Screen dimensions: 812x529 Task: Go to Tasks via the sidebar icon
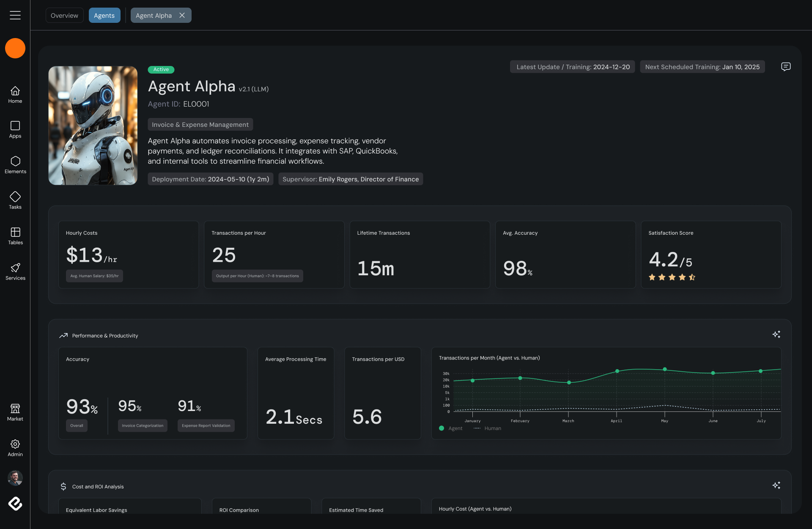pyautogui.click(x=15, y=199)
